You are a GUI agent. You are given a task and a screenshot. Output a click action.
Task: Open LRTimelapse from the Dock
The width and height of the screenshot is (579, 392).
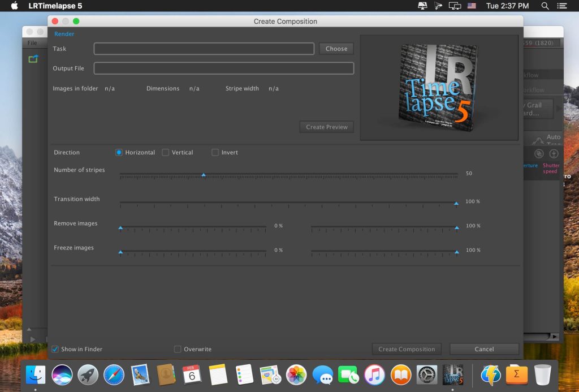click(453, 374)
